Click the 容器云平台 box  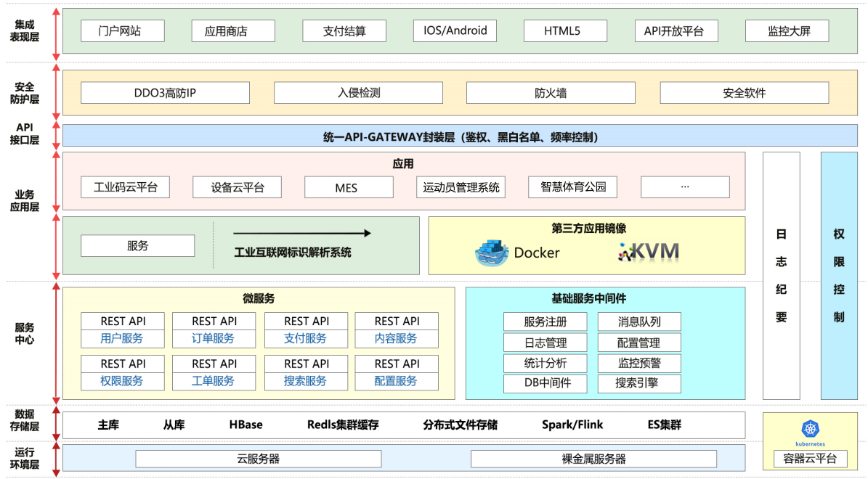click(810, 459)
